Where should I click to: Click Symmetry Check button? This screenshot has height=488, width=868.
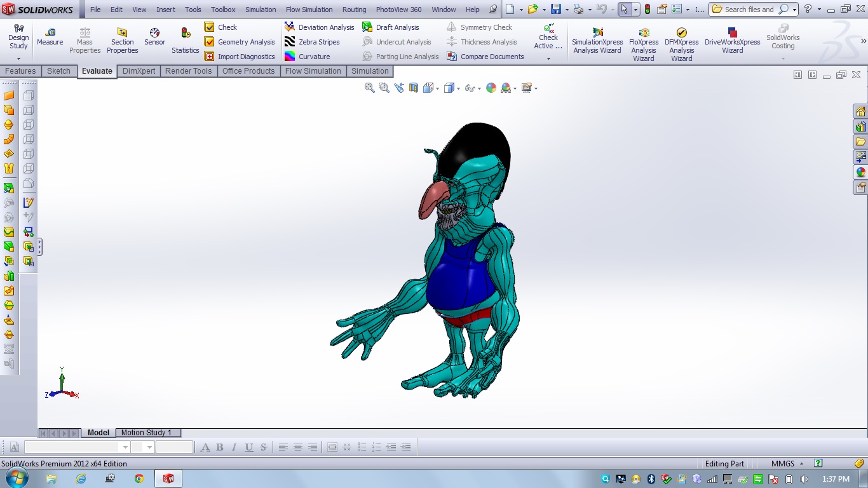click(479, 27)
